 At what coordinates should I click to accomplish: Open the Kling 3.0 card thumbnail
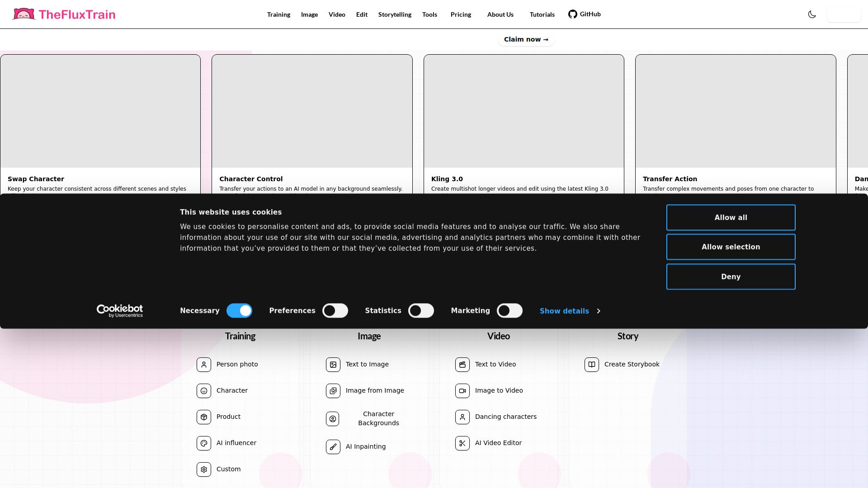(x=524, y=111)
